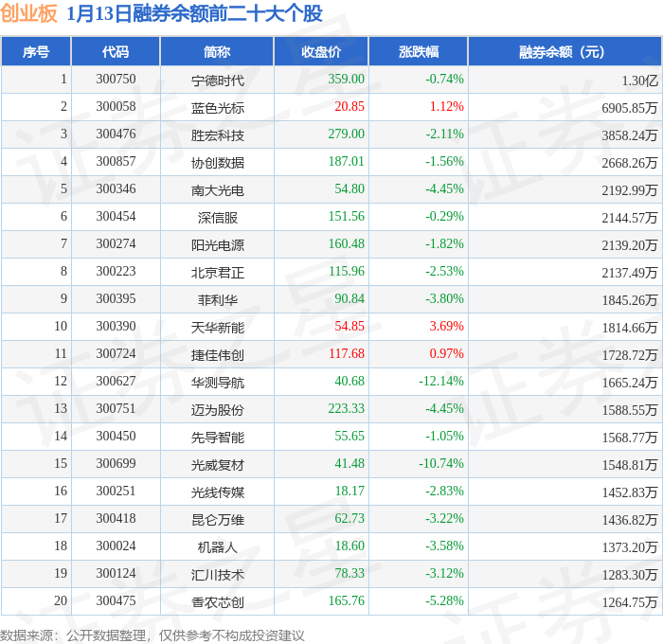Click the closing price 117.68

tap(347, 354)
